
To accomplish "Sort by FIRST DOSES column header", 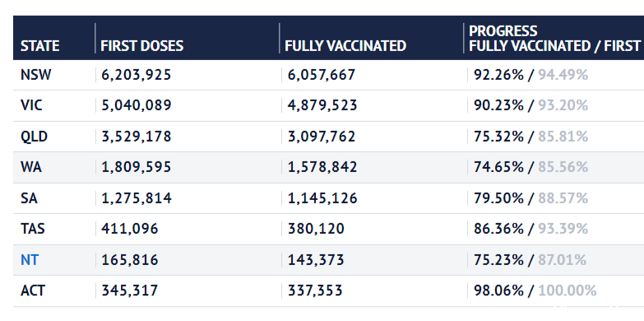I will 142,45.
